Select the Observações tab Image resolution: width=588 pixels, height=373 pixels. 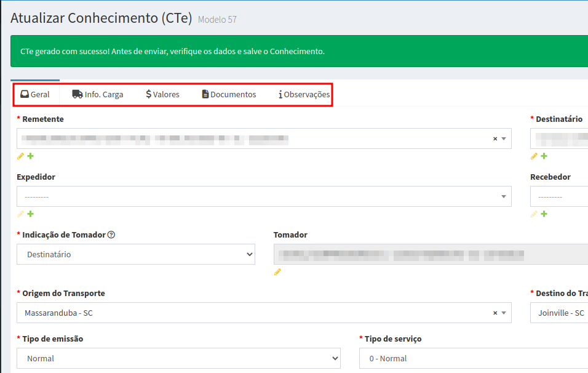click(x=304, y=95)
